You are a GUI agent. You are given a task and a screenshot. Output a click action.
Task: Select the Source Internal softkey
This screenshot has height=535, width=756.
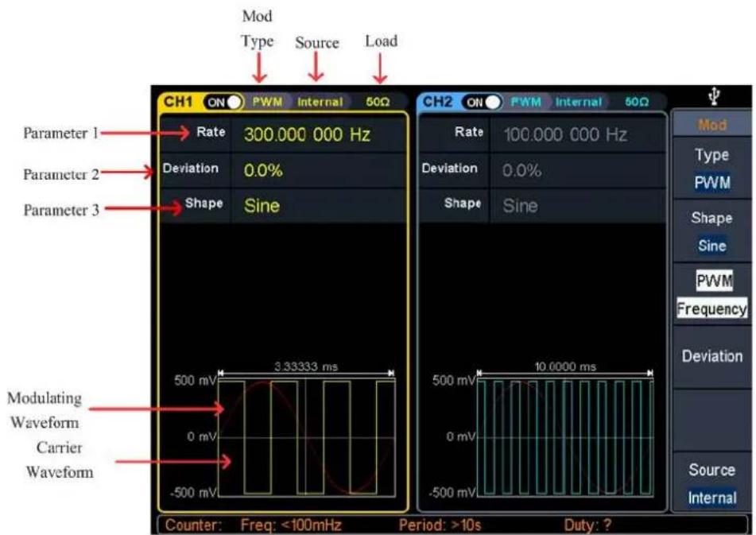[711, 483]
